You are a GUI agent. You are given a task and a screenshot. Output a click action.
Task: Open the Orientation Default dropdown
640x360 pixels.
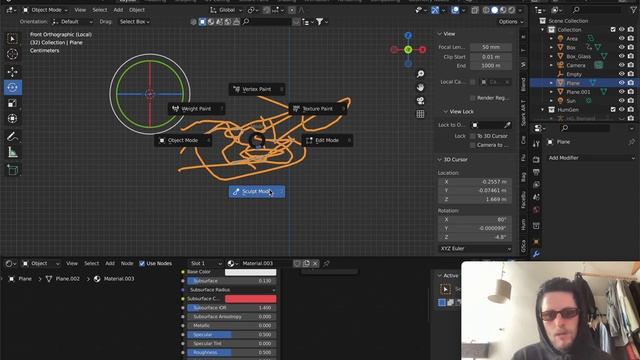pos(73,22)
